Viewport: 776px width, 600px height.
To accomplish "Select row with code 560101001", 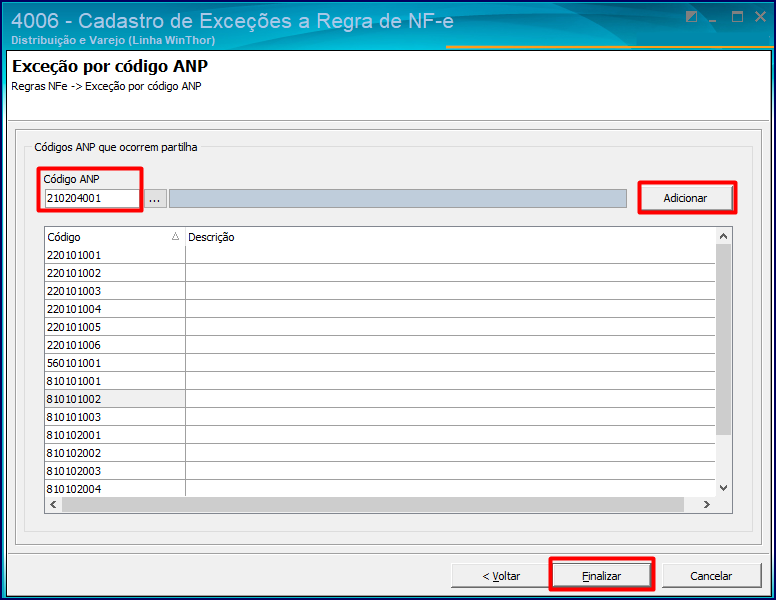I will coord(380,363).
